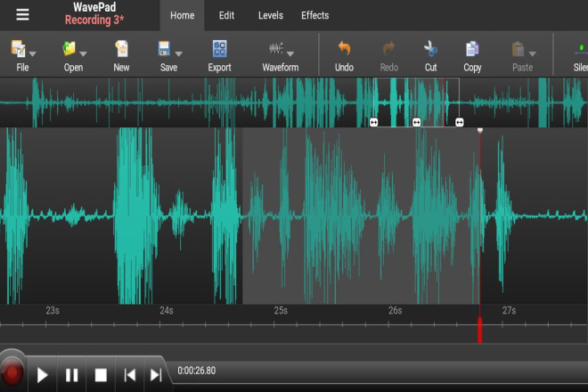Click the New file icon

[121, 49]
